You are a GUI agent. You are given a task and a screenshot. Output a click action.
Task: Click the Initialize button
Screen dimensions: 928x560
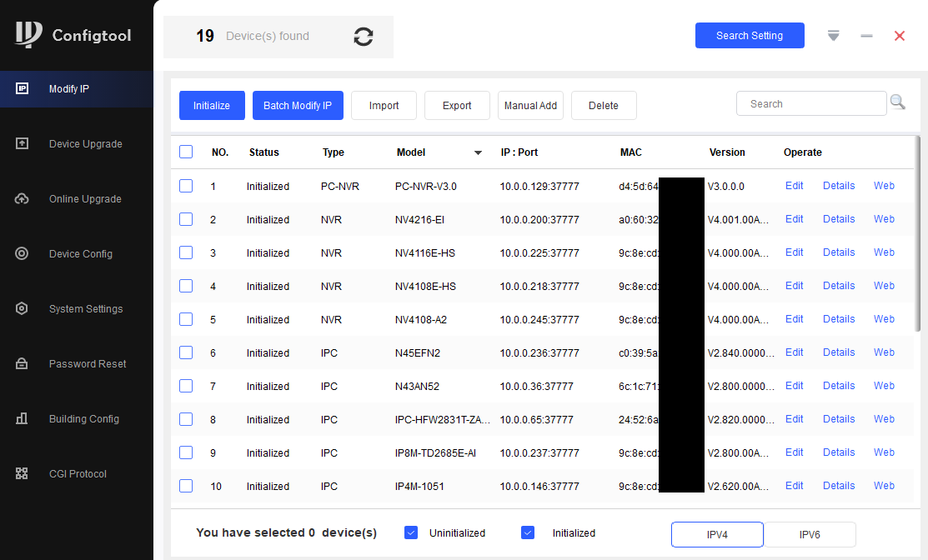212,105
